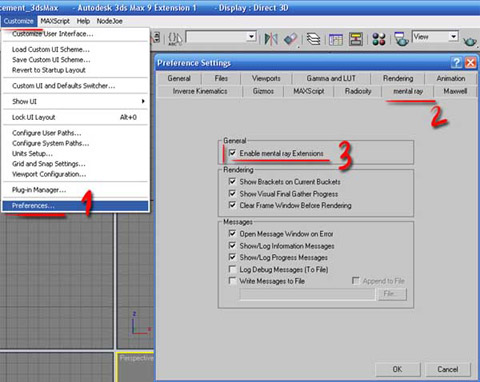Viewport: 480px width, 382px height.
Task: Open the named selection sets dropdown
Action: (x=252, y=36)
